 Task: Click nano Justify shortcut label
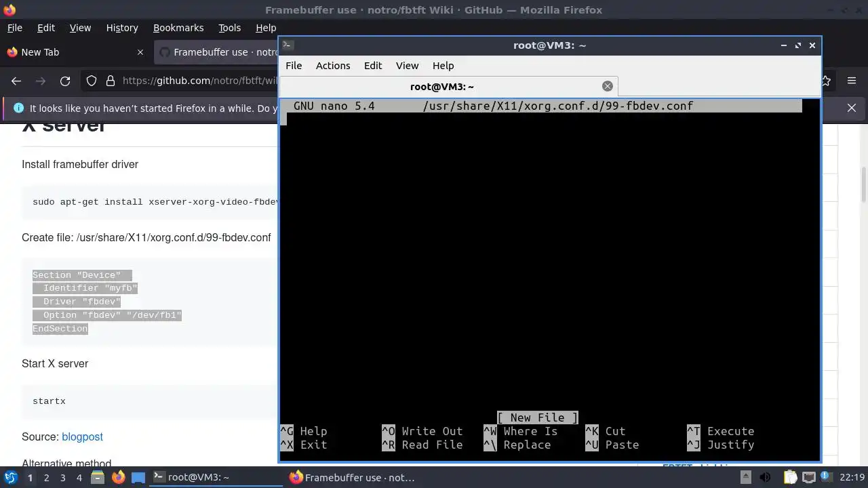click(730, 445)
